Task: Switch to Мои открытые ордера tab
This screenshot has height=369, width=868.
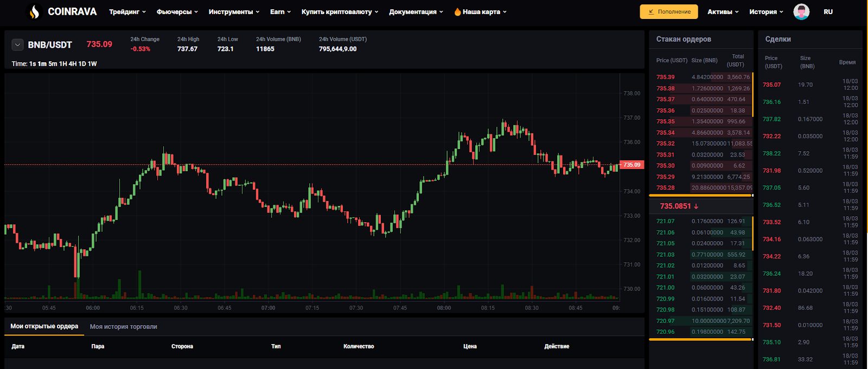Action: [44, 326]
